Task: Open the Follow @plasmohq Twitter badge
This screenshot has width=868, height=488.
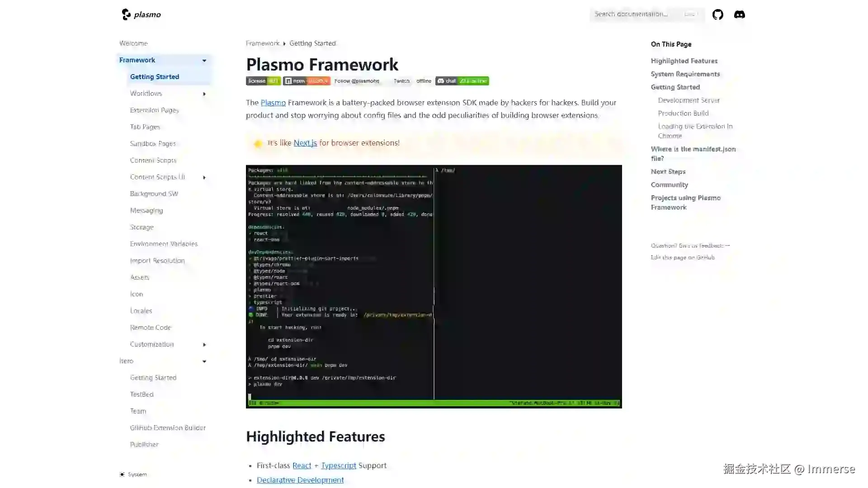Action: click(357, 81)
